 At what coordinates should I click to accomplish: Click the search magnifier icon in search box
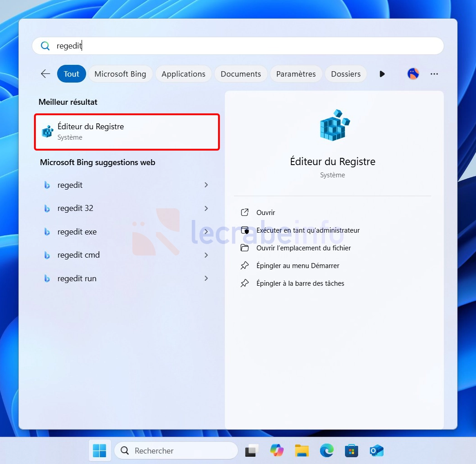pos(45,46)
